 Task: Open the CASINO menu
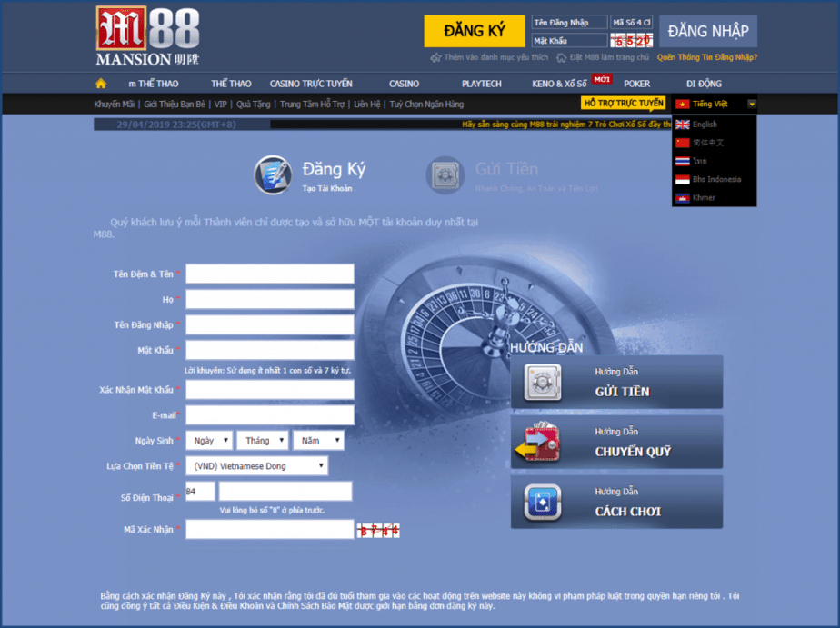pyautogui.click(x=404, y=84)
